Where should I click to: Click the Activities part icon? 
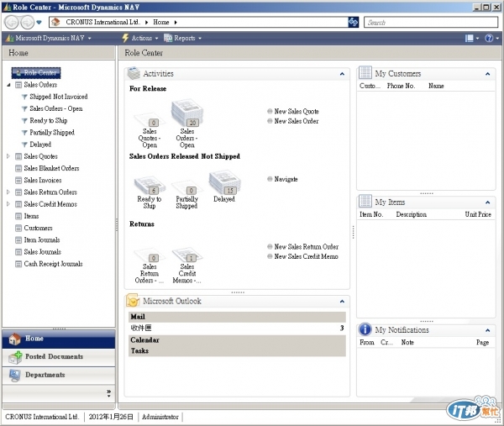tap(134, 73)
